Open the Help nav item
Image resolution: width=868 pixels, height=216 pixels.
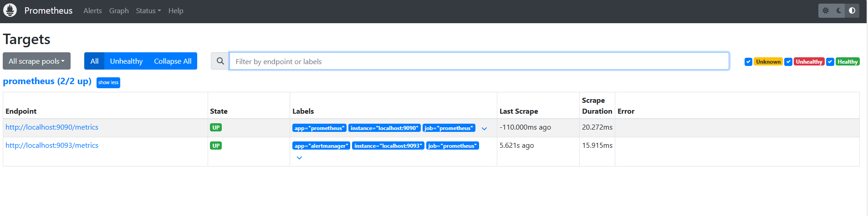tap(176, 10)
